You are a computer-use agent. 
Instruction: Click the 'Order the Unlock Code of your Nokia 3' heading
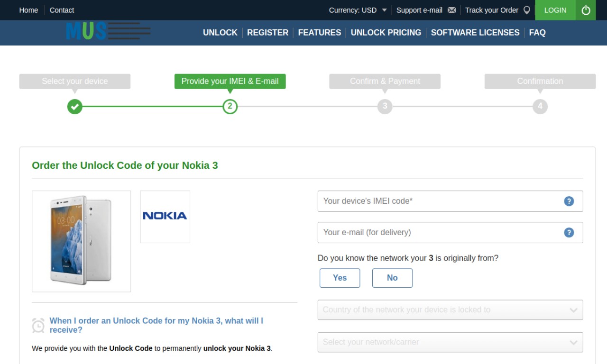coord(125,165)
